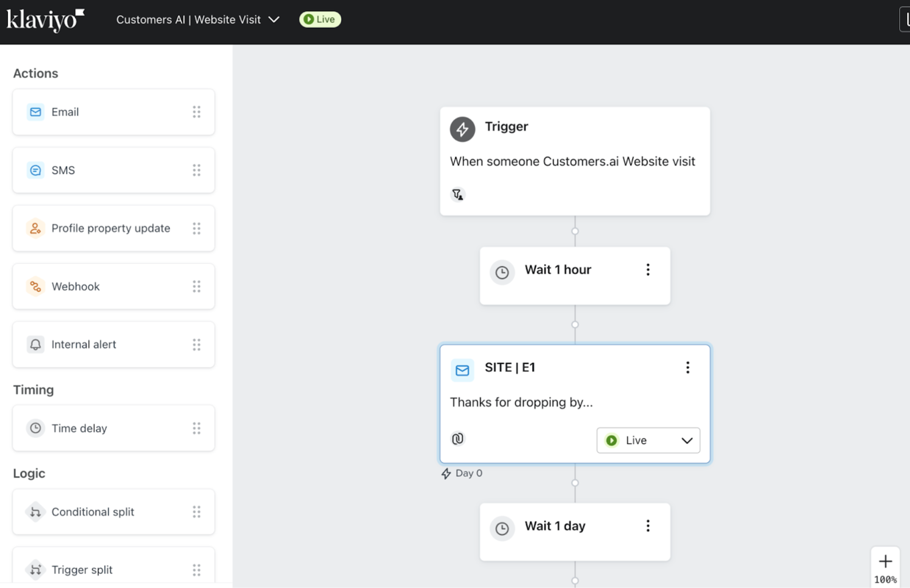This screenshot has height=588, width=910.
Task: Click the Day 0 marker below the email card
Action: pyautogui.click(x=462, y=473)
